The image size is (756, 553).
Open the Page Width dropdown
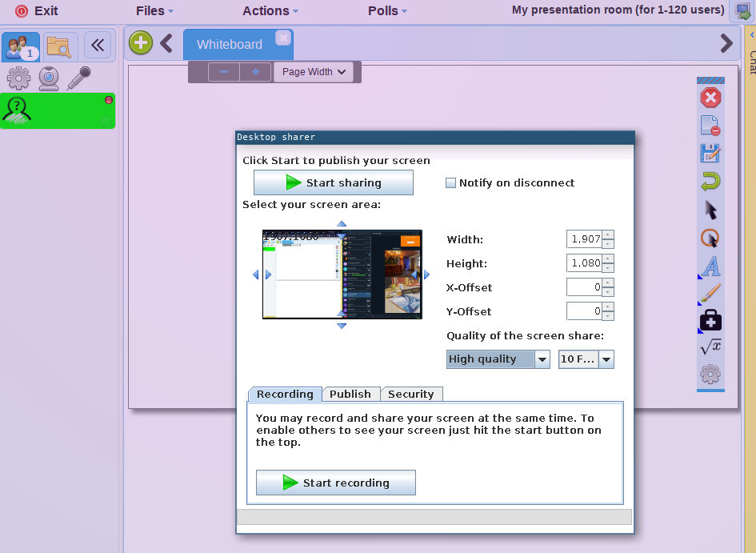[x=314, y=72]
